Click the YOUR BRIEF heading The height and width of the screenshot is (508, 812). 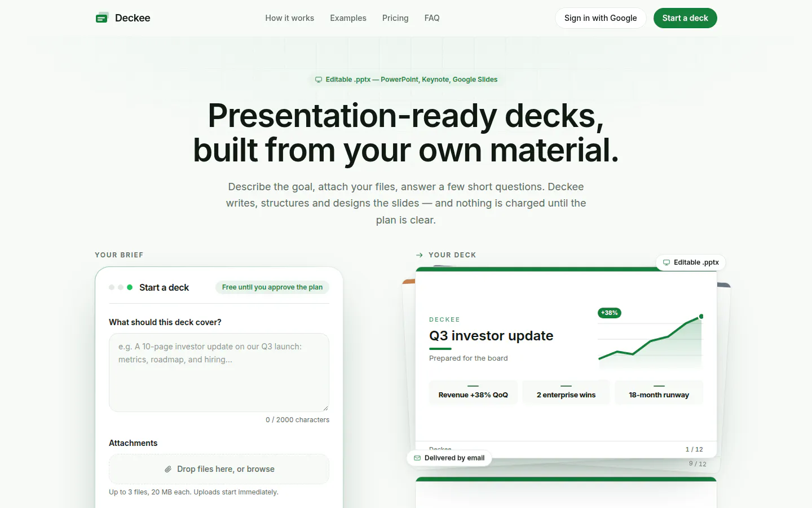119,255
